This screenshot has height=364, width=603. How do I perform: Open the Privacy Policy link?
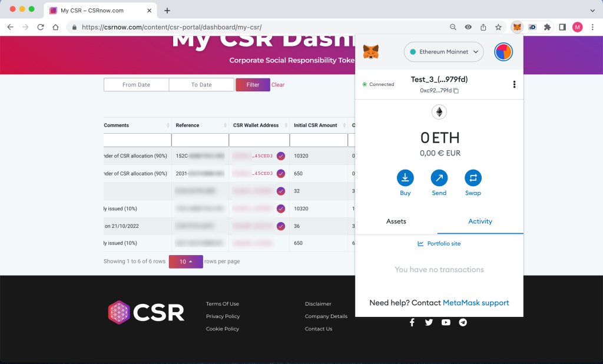click(x=223, y=316)
